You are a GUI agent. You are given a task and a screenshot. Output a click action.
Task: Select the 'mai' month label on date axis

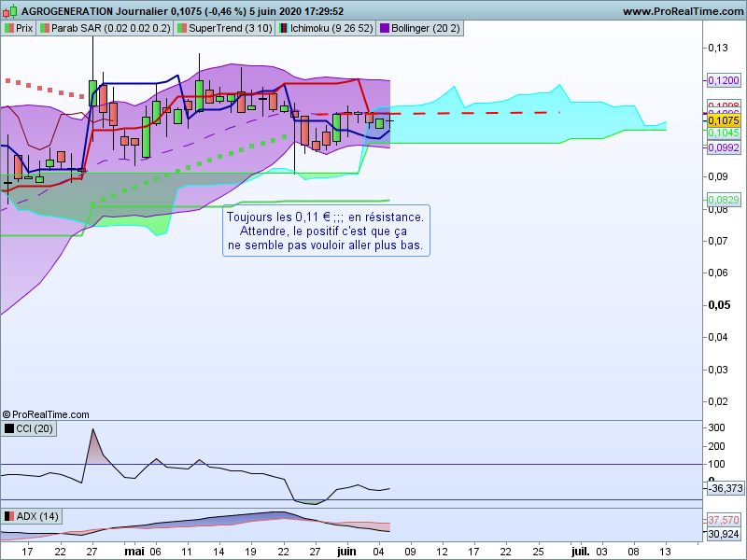[x=134, y=552]
